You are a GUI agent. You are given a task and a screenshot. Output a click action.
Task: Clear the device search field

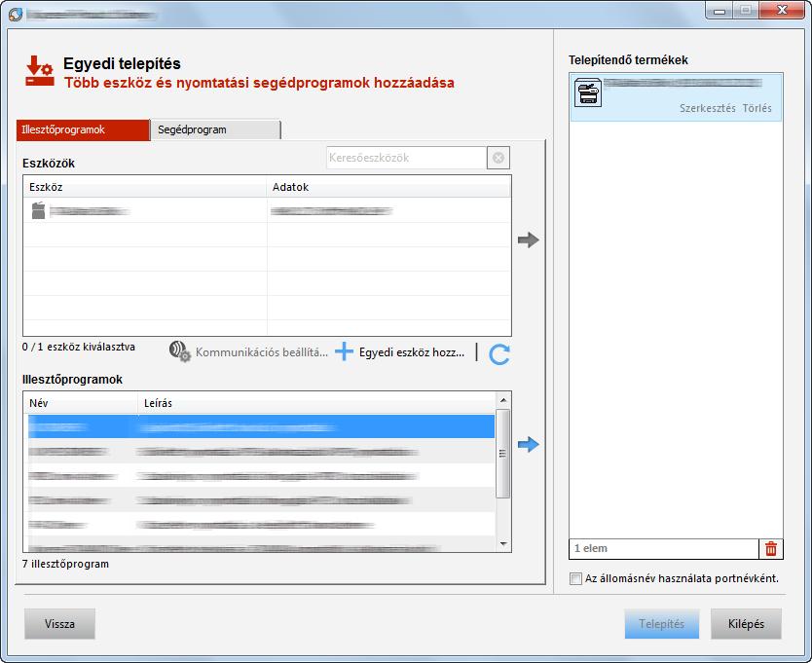point(498,158)
